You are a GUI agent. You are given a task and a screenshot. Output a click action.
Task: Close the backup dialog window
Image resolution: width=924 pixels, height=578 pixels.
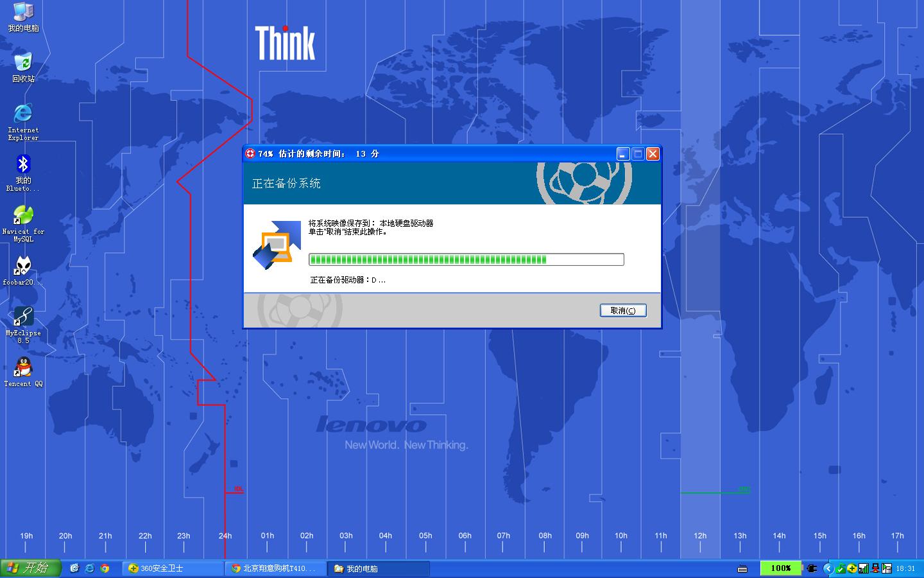653,153
